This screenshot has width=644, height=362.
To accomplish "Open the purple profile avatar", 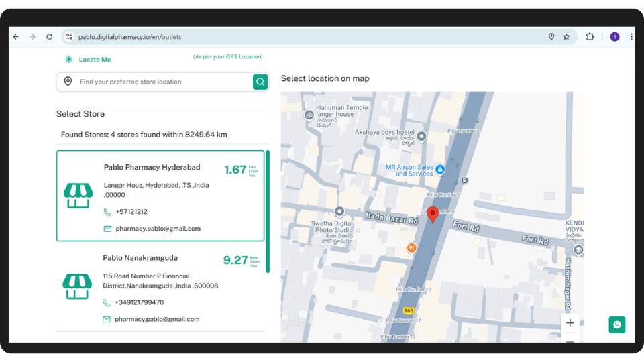I will pos(614,36).
